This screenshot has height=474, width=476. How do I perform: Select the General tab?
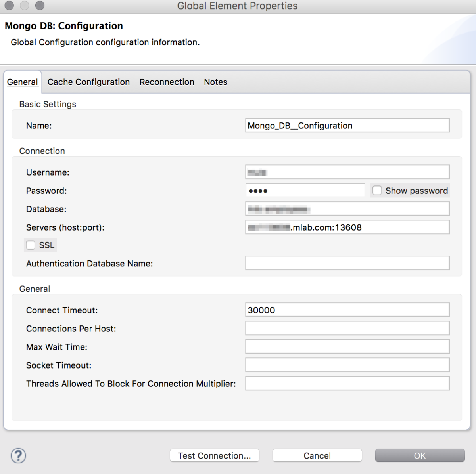tap(23, 82)
